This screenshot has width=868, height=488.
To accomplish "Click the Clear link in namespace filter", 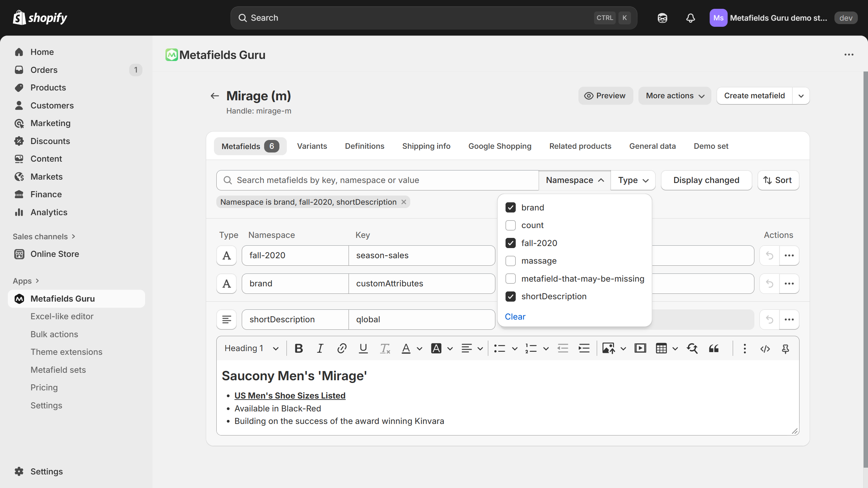I will 515,317.
